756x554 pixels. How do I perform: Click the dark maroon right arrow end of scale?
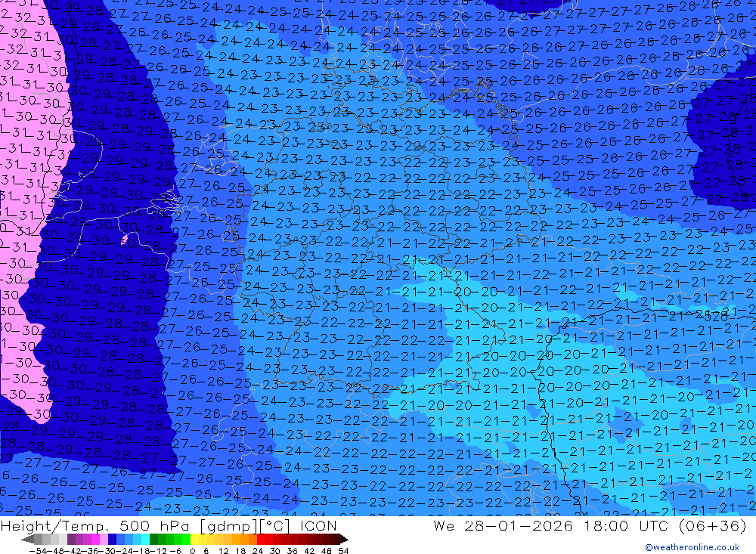click(344, 540)
